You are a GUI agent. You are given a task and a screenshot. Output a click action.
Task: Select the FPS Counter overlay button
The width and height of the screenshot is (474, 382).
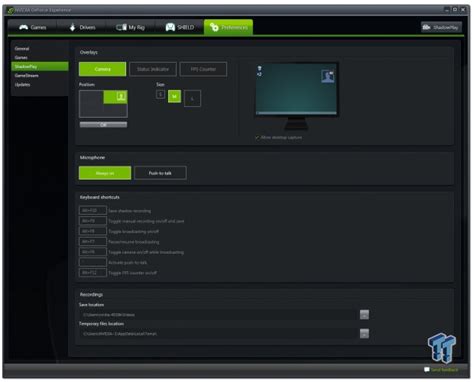click(x=203, y=69)
